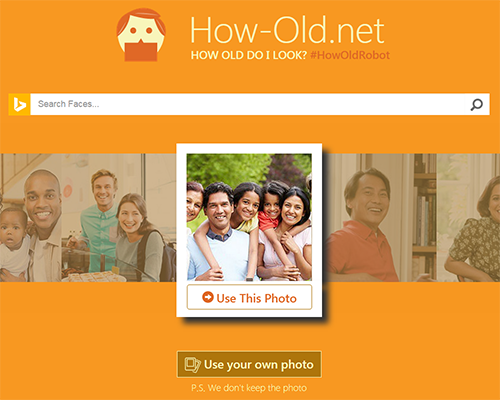Open the #HowOldRobot hashtag link
The width and height of the screenshot is (500, 400).
[350, 55]
